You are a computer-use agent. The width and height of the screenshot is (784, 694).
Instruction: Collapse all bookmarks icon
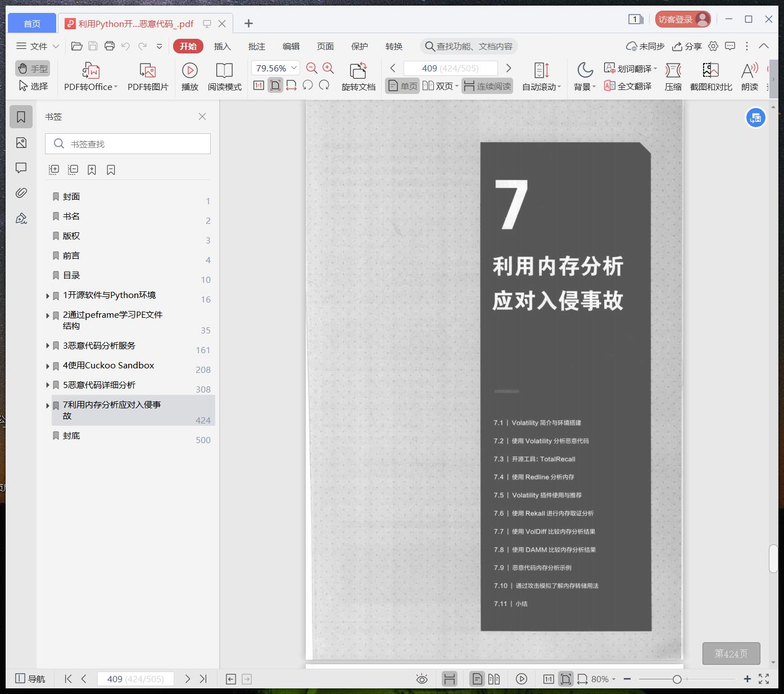pyautogui.click(x=73, y=169)
